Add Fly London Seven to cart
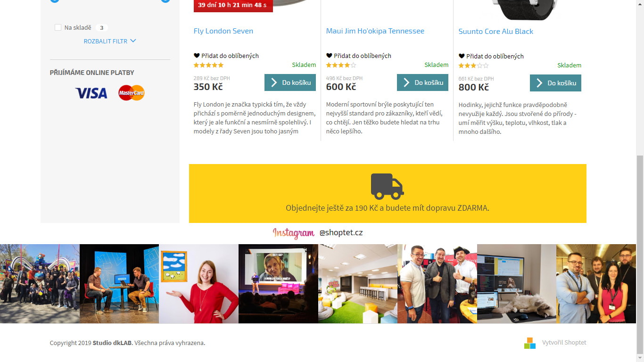 pyautogui.click(x=290, y=82)
